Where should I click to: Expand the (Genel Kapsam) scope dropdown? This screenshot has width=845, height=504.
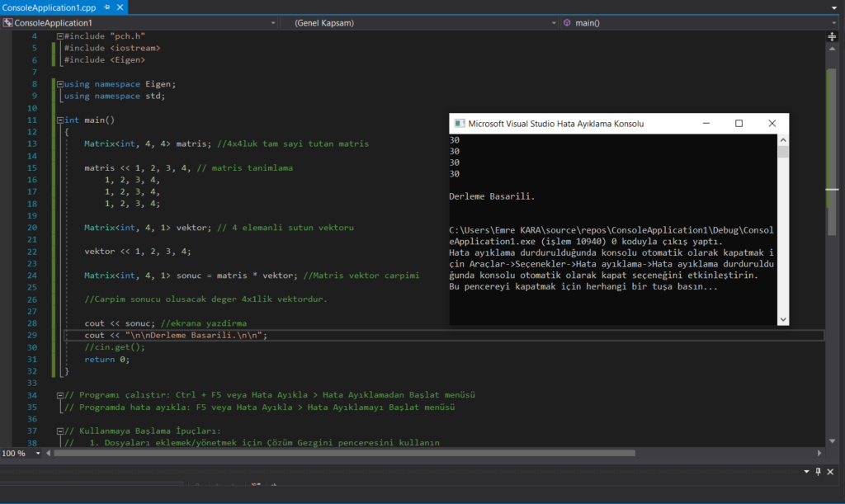tap(553, 22)
